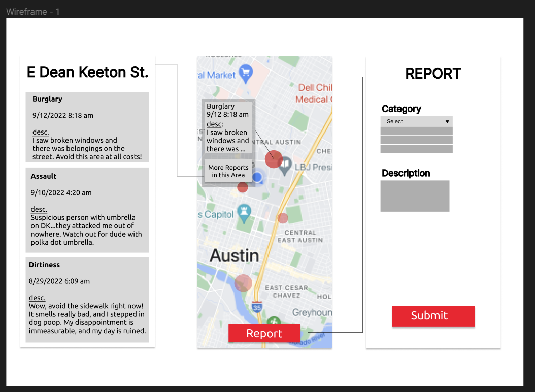Click red incident marker by the river
The image size is (535, 392).
click(243, 283)
